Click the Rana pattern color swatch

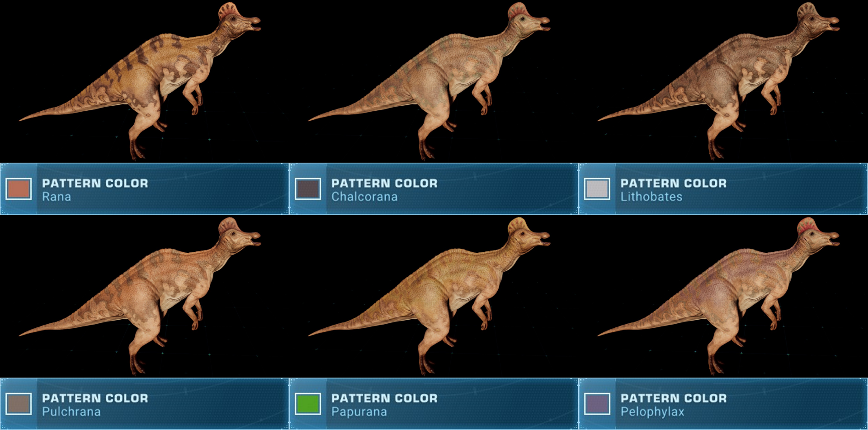pos(19,189)
